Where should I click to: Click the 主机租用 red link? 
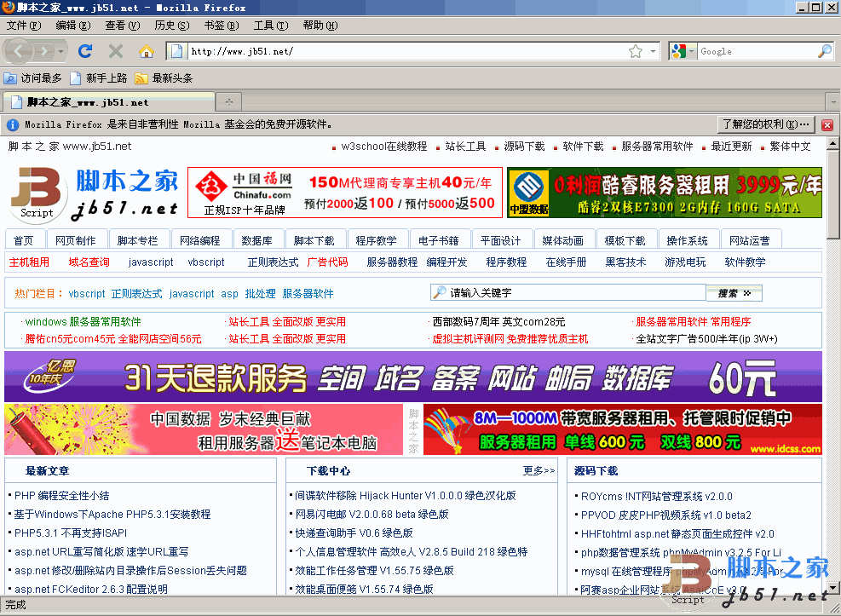(29, 262)
